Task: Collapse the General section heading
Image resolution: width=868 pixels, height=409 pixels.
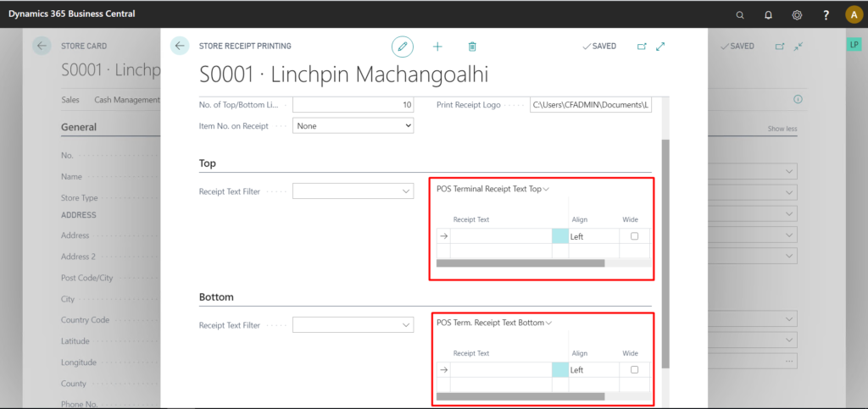Action: coord(79,127)
